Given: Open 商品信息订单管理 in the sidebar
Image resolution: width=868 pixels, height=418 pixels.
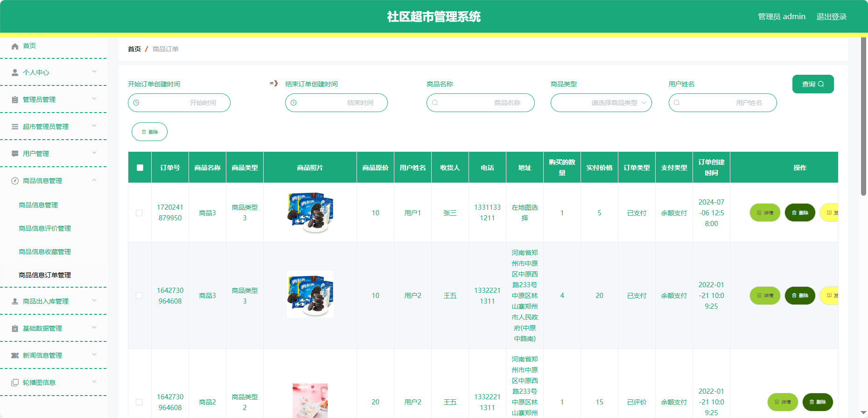Looking at the screenshot, I should pos(45,275).
